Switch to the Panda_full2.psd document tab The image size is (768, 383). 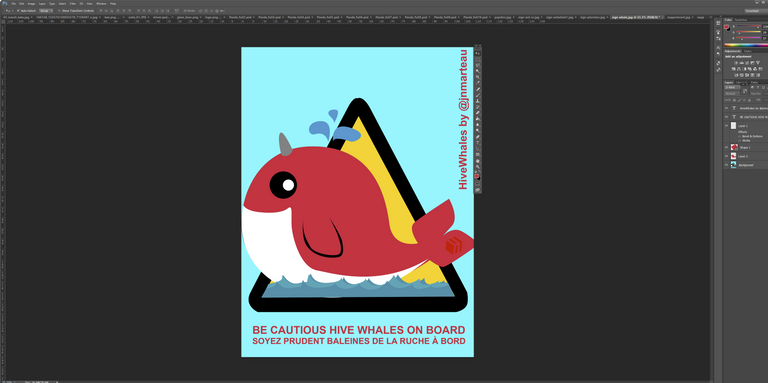click(x=240, y=17)
